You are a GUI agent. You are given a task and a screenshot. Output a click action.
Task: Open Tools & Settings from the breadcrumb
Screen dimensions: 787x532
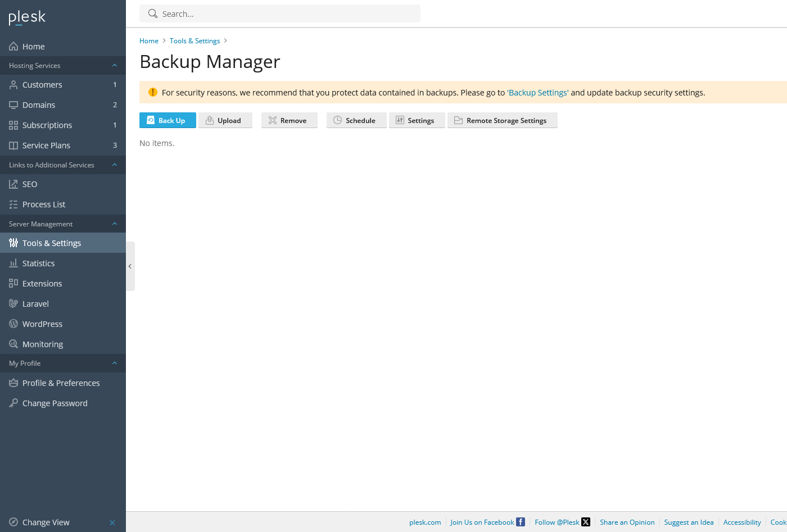195,40
